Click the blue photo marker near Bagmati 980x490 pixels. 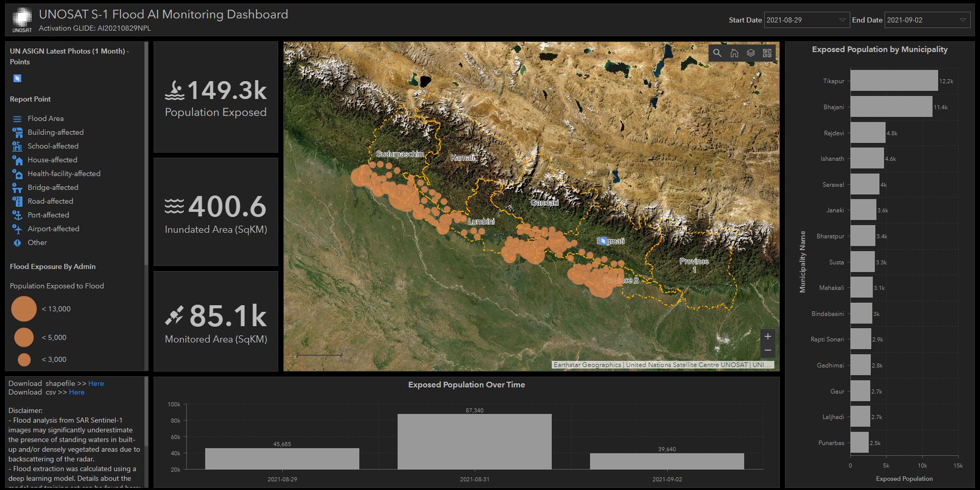603,241
